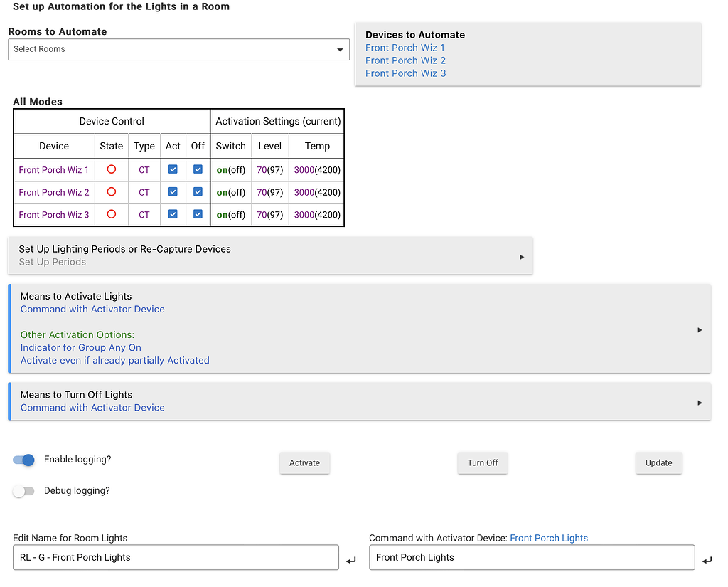Open the Front Porch Lights activator device link
This screenshot has width=728, height=587.
[x=549, y=538]
